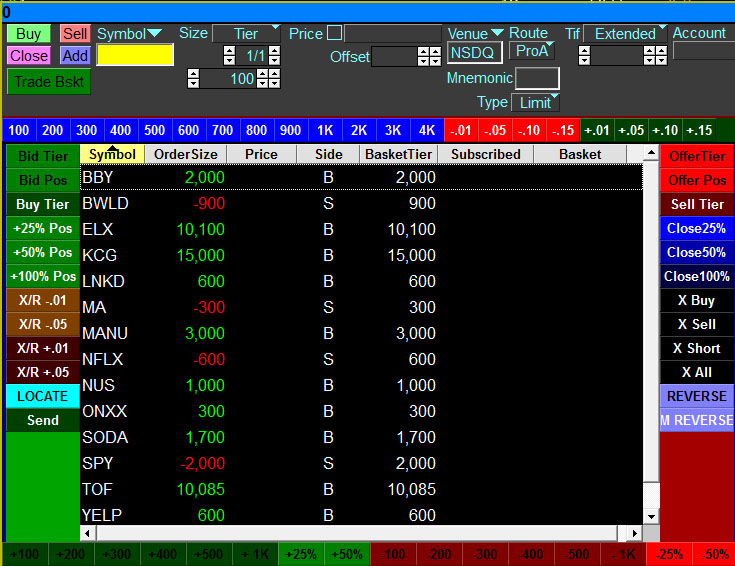Open the Route ProA dropdown
The width and height of the screenshot is (735, 566).
click(532, 51)
